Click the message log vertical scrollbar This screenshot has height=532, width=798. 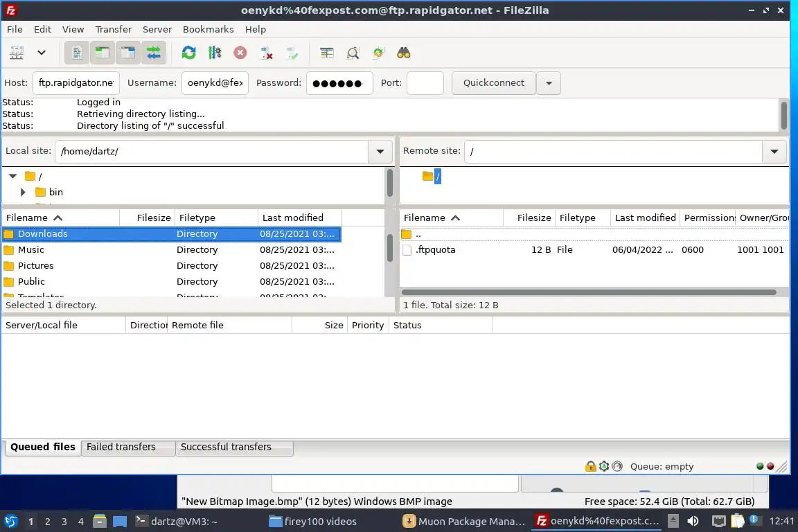tap(783, 114)
